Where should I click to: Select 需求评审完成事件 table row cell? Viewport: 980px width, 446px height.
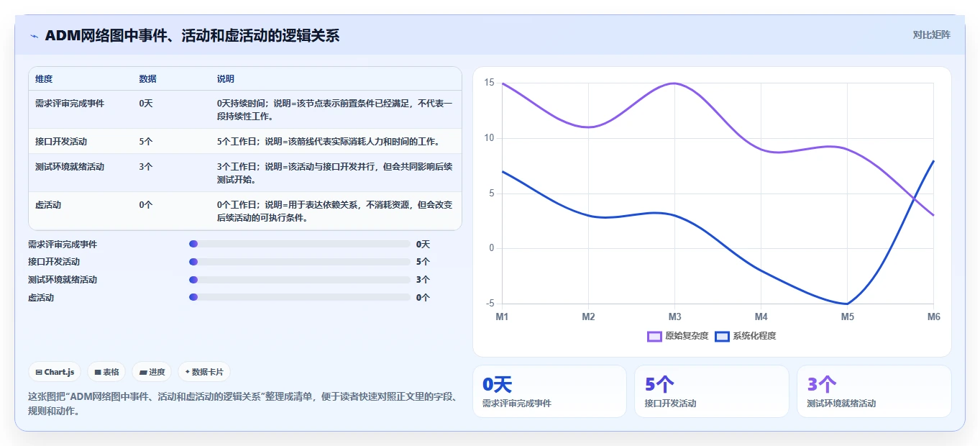(70, 104)
